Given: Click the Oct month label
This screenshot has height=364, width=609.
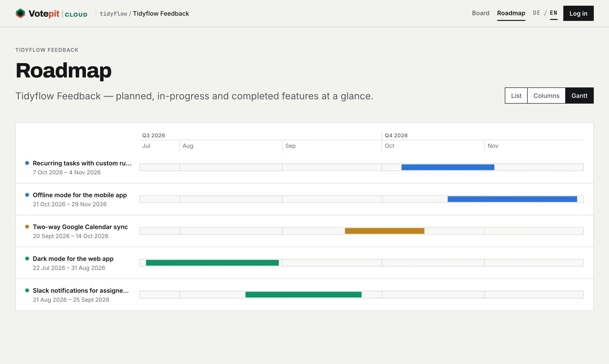Looking at the screenshot, I should tap(389, 146).
